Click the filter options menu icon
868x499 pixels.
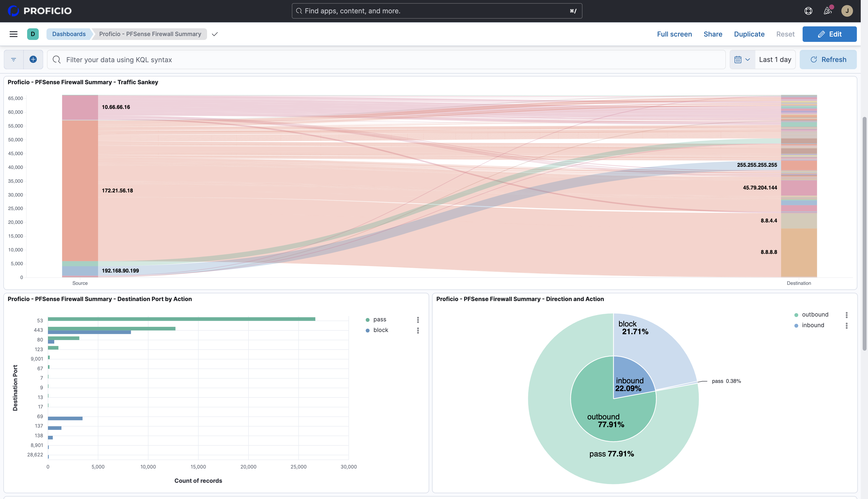[14, 60]
